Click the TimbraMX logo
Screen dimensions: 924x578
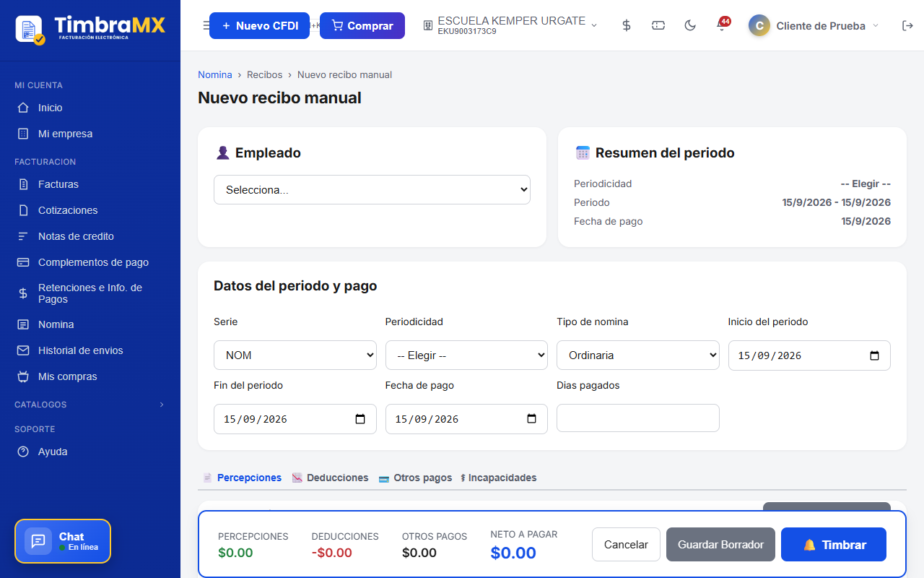tap(90, 29)
